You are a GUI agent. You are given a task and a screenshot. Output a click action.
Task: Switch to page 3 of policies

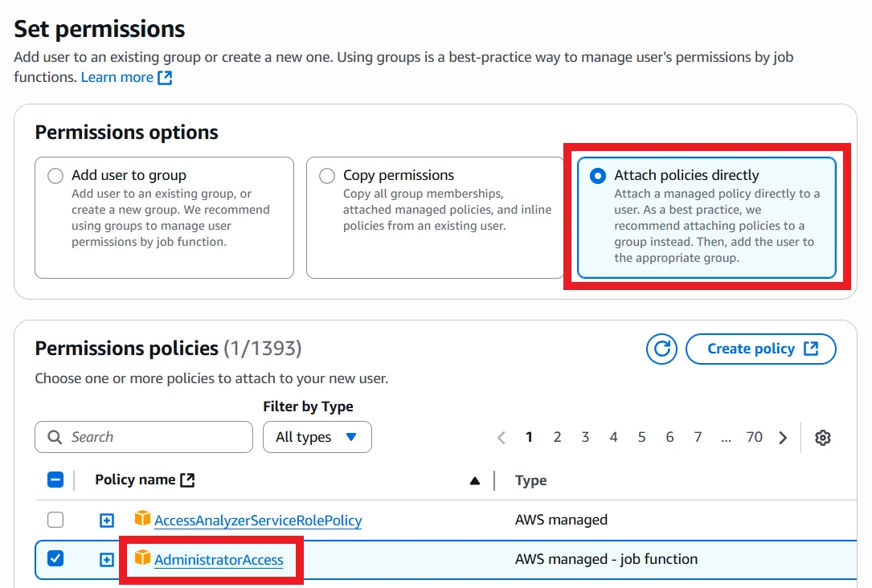[x=585, y=437]
